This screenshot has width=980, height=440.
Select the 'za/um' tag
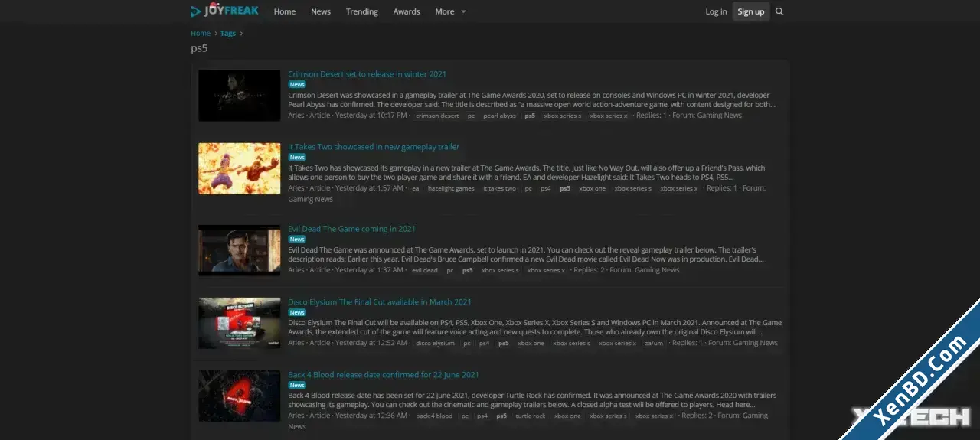(x=654, y=344)
